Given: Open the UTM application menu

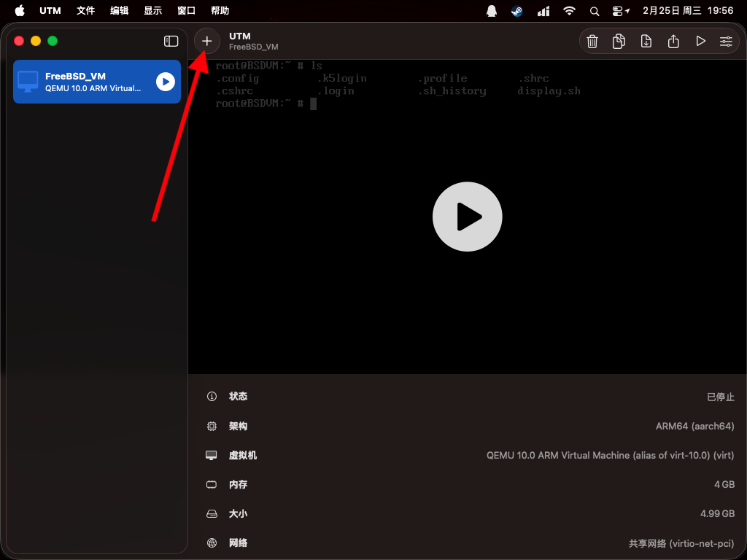Looking at the screenshot, I should (50, 10).
